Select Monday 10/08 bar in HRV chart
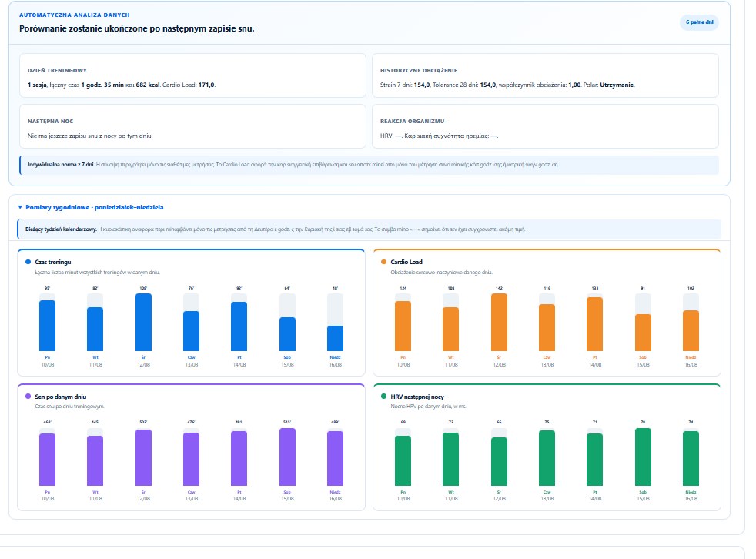Image resolution: width=756 pixels, height=559 pixels. (x=403, y=460)
